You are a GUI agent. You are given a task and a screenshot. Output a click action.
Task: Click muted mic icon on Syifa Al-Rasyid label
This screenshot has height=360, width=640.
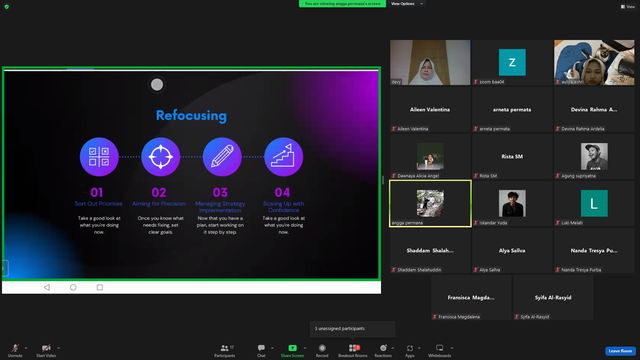coord(517,316)
